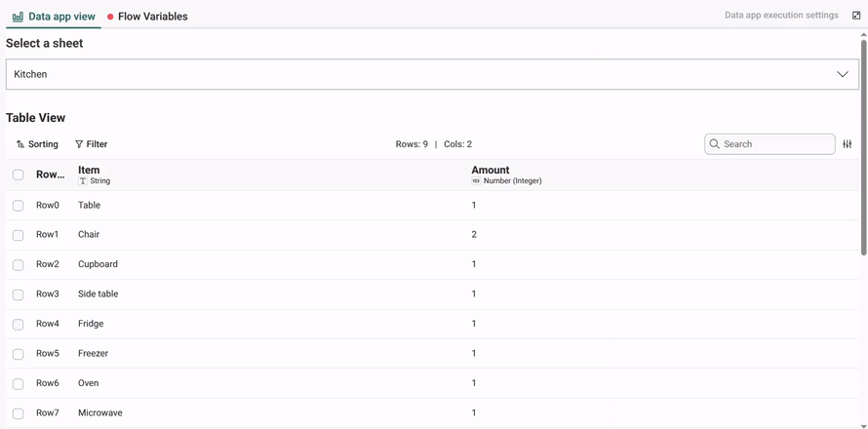The width and height of the screenshot is (868, 429).
Task: Open the Sorting options
Action: [37, 144]
